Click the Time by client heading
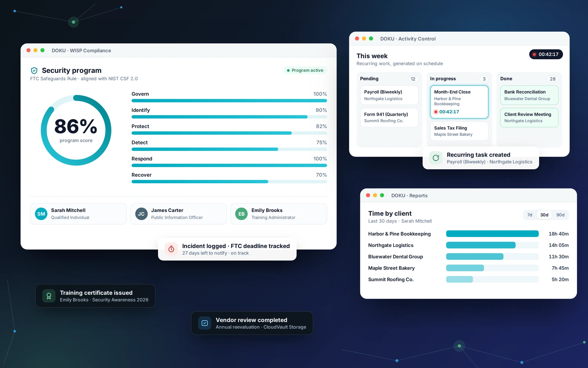The height and width of the screenshot is (368, 588). pyautogui.click(x=390, y=213)
